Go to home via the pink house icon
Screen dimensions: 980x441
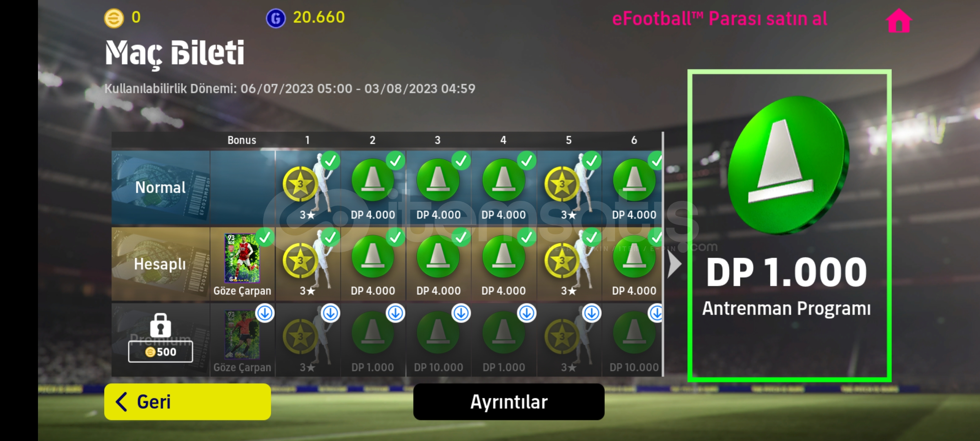tap(899, 20)
